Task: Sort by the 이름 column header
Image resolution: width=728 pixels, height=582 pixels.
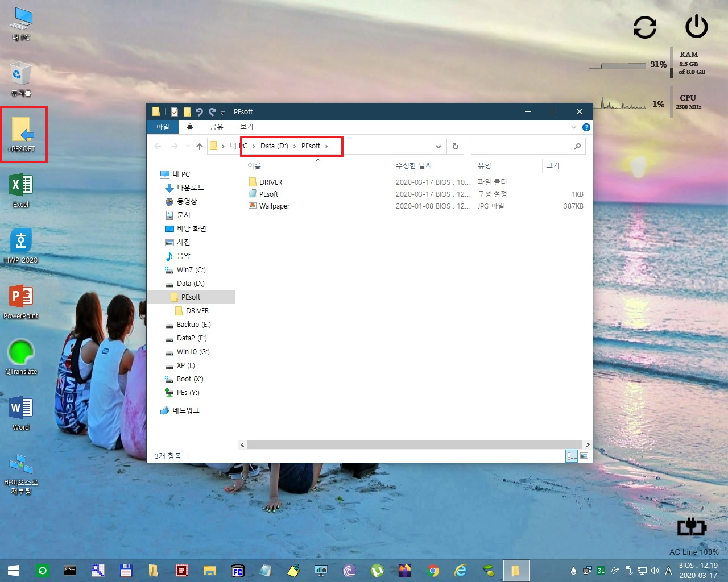Action: [254, 165]
